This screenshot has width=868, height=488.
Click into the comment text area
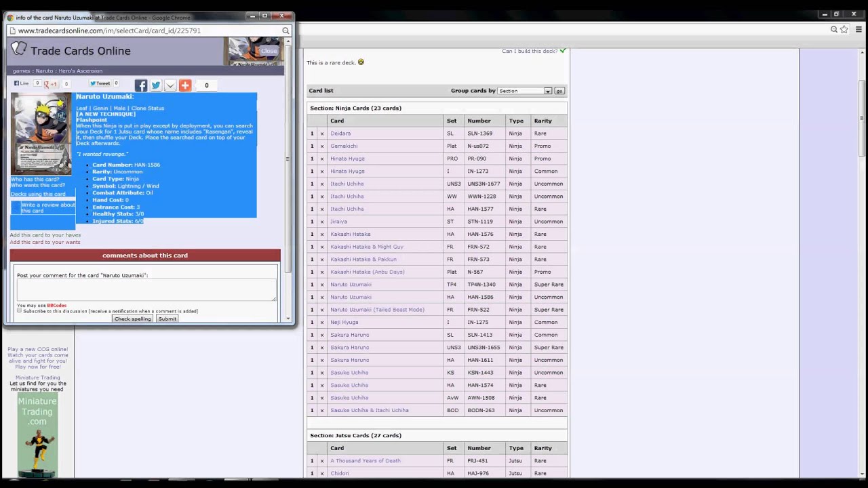click(x=146, y=290)
